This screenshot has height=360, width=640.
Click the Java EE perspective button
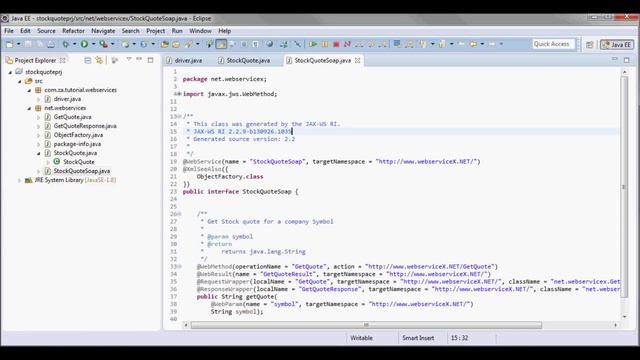(617, 44)
